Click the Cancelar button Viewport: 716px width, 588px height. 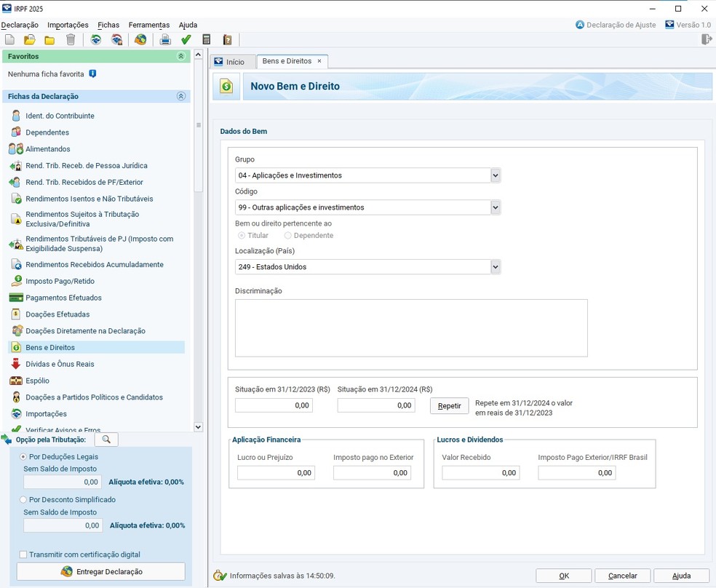tap(623, 576)
